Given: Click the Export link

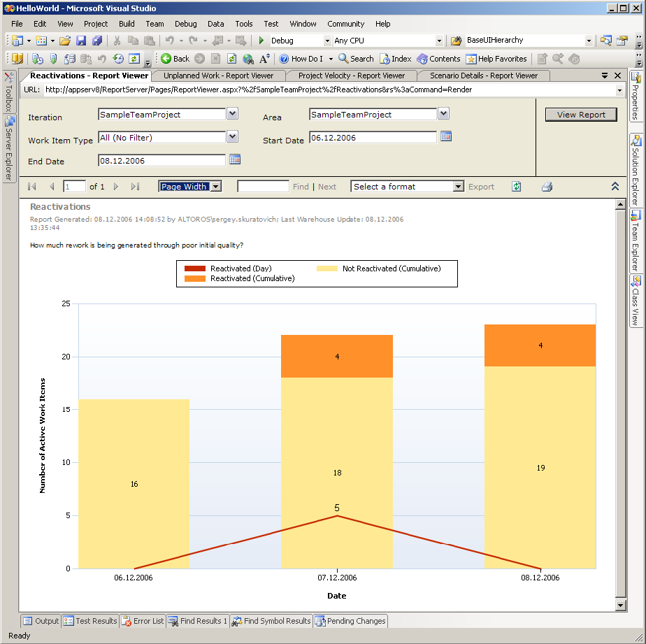Looking at the screenshot, I should coord(481,187).
